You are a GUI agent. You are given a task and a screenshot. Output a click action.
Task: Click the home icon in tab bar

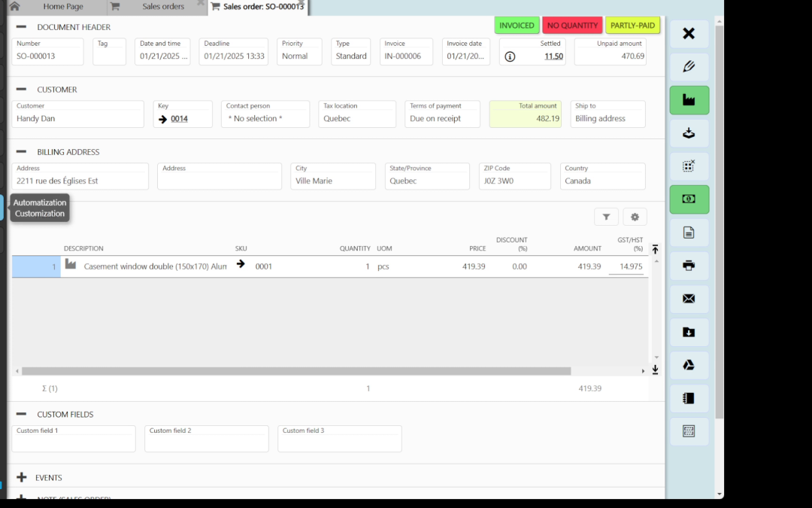14,6
